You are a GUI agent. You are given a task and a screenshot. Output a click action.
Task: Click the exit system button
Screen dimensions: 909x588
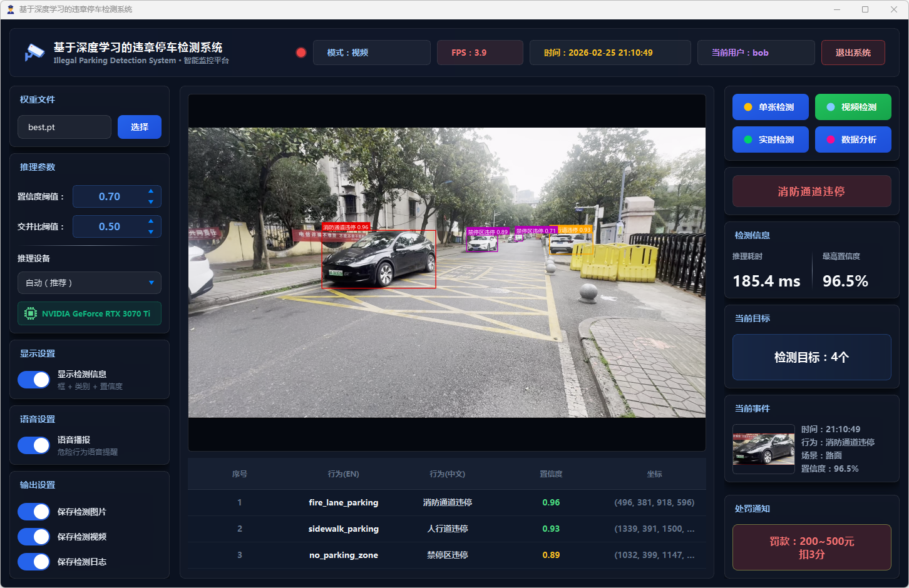coord(853,53)
